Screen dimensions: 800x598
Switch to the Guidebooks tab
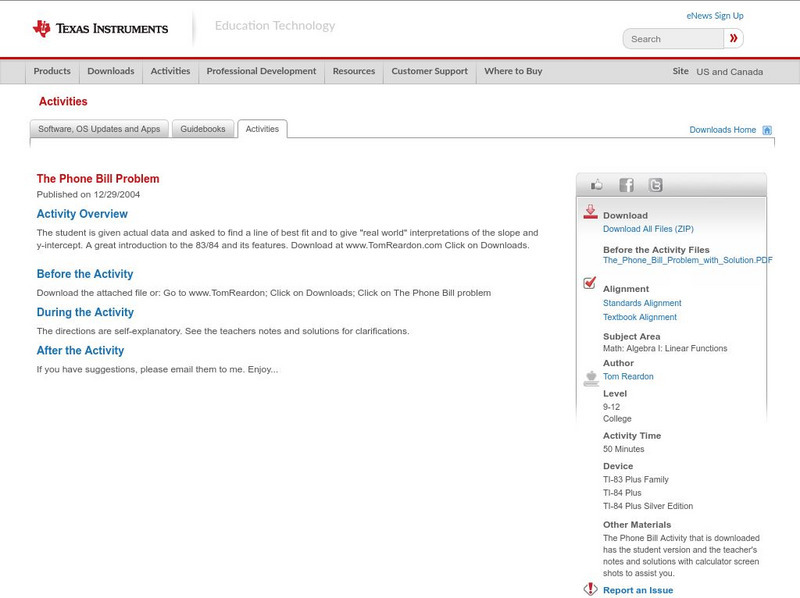tap(203, 129)
